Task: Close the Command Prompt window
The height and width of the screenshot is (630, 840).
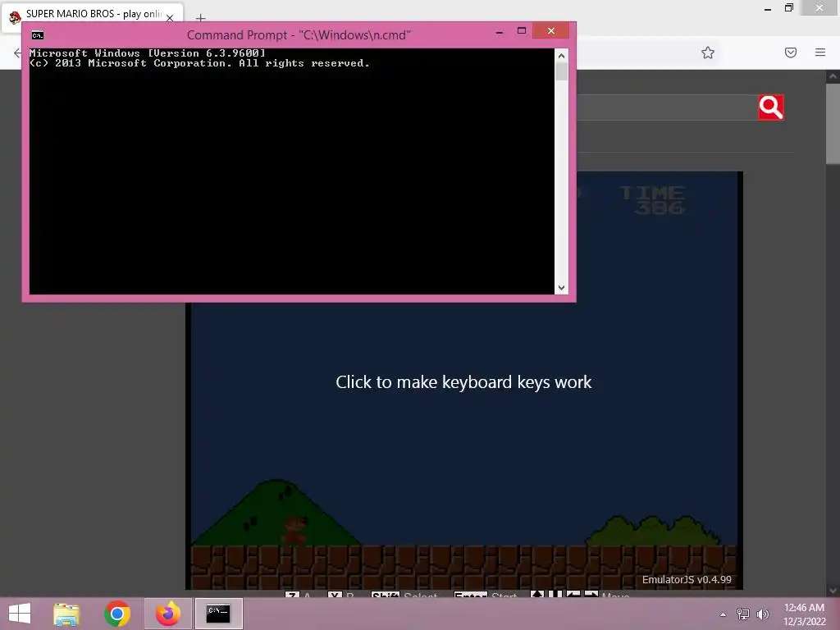Action: pyautogui.click(x=550, y=31)
